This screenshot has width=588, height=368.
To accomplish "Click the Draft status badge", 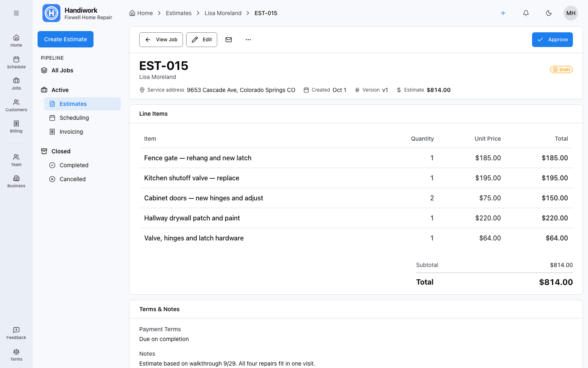I will tap(561, 70).
